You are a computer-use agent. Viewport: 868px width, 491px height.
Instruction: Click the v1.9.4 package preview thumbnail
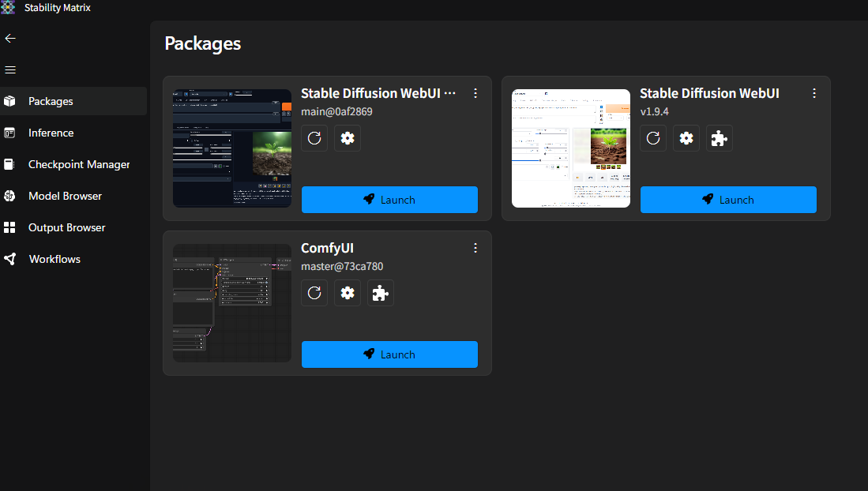click(x=571, y=148)
